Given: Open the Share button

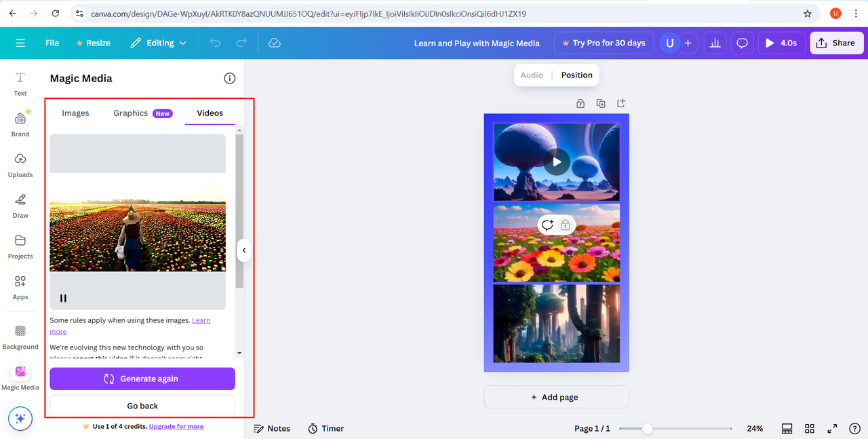Looking at the screenshot, I should point(836,43).
